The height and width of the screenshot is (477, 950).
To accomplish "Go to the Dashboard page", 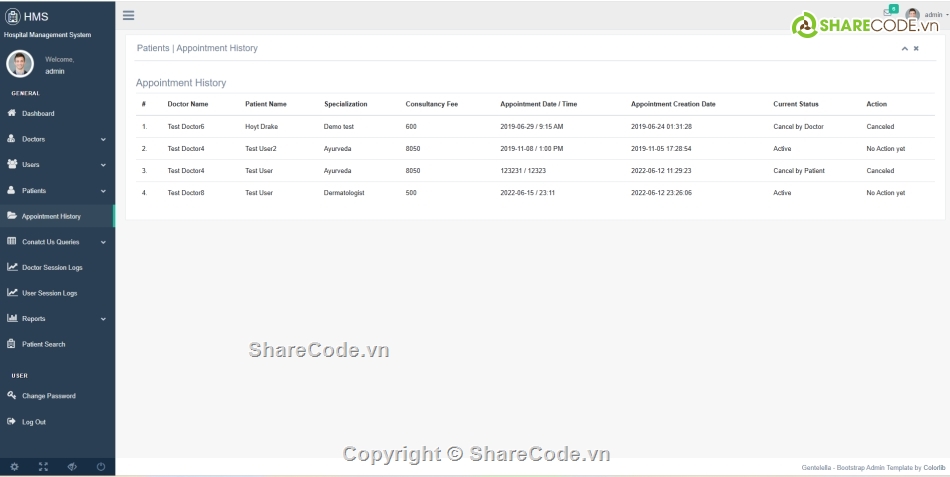I will tap(38, 114).
